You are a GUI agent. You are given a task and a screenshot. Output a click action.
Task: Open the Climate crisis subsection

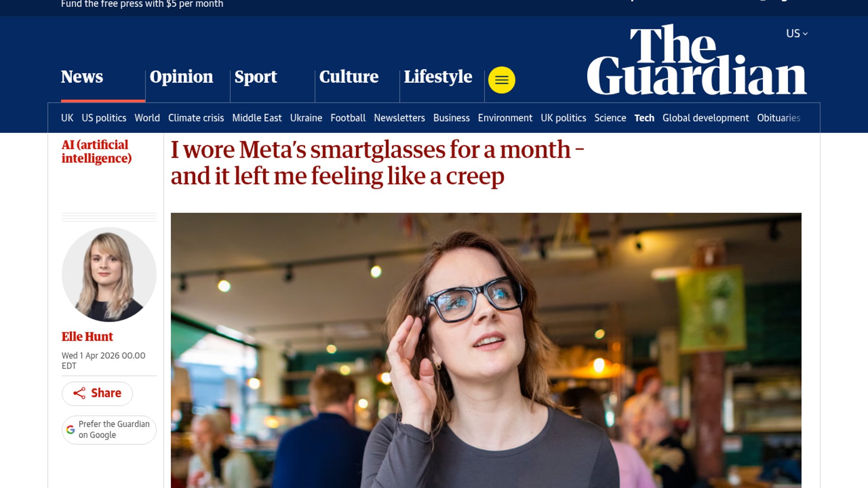pos(196,118)
